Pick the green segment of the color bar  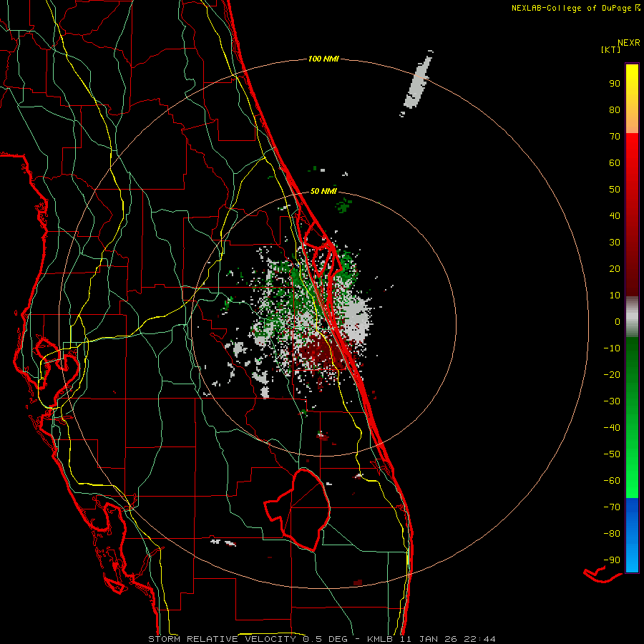tap(632, 417)
